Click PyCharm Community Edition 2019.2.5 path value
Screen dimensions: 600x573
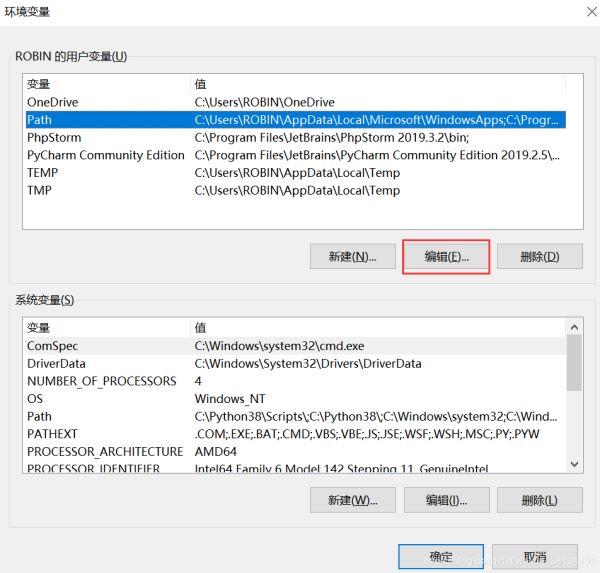pos(377,155)
